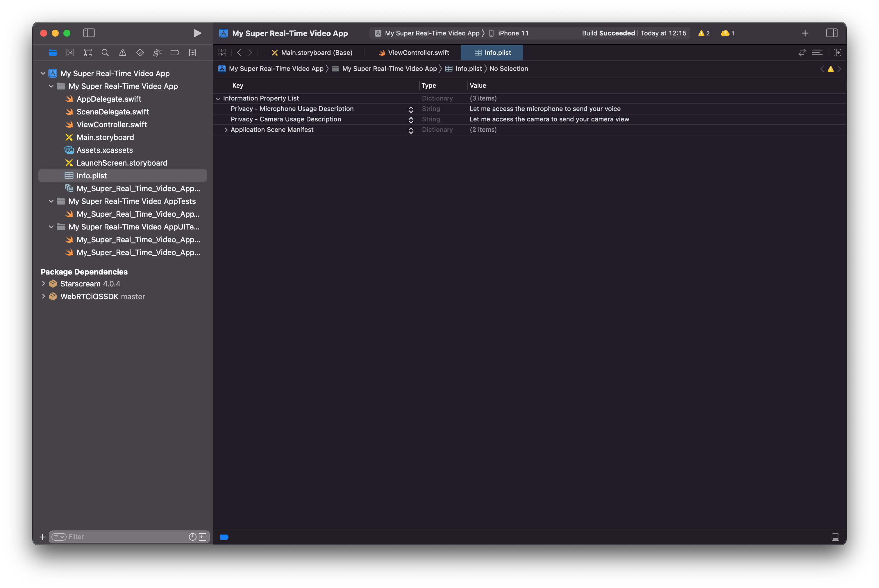This screenshot has width=879, height=588.
Task: Open LaunchScreen.storyboard in navigator
Action: click(x=122, y=163)
